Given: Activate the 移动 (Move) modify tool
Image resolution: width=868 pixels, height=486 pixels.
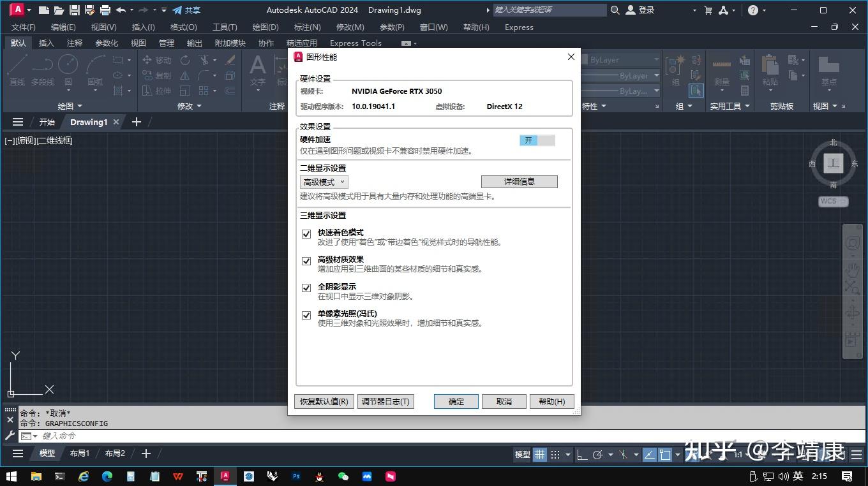Looking at the screenshot, I should point(156,60).
